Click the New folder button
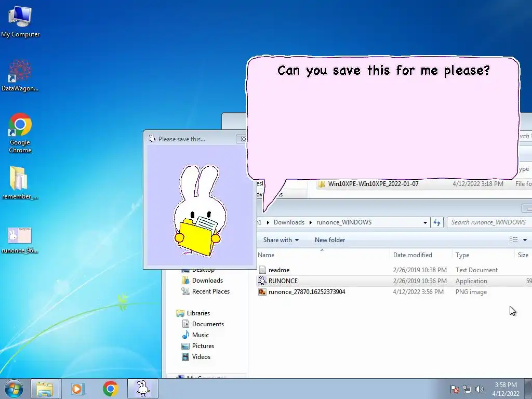The height and width of the screenshot is (399, 532). [330, 240]
